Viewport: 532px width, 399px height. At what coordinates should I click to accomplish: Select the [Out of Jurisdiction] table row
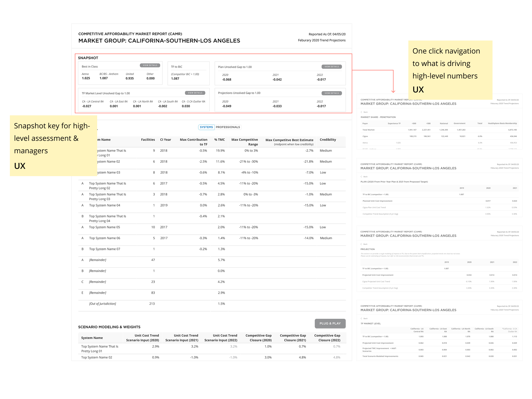pyautogui.click(x=103, y=304)
